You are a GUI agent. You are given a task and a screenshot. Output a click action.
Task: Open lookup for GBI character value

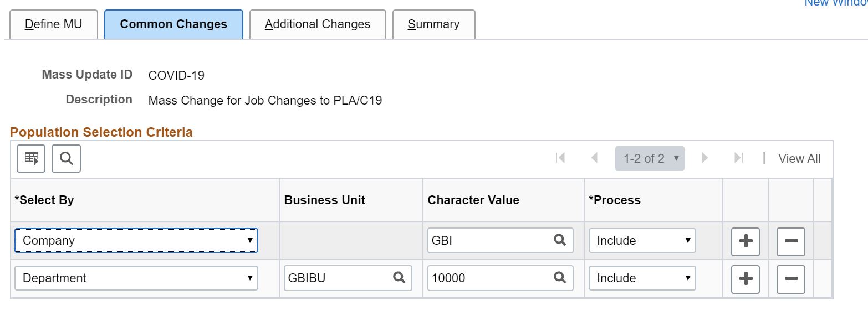pyautogui.click(x=560, y=241)
